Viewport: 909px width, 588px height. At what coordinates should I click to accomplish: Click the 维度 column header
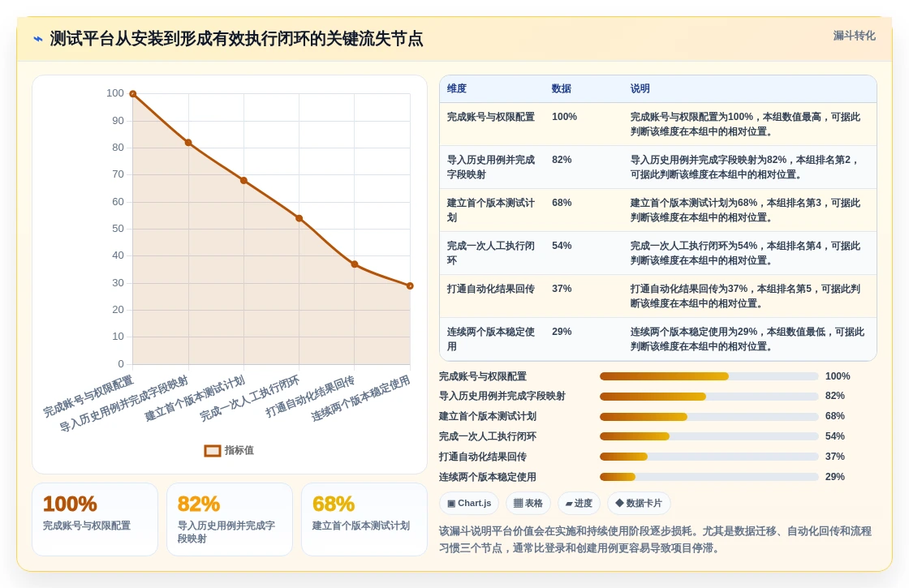pos(457,88)
